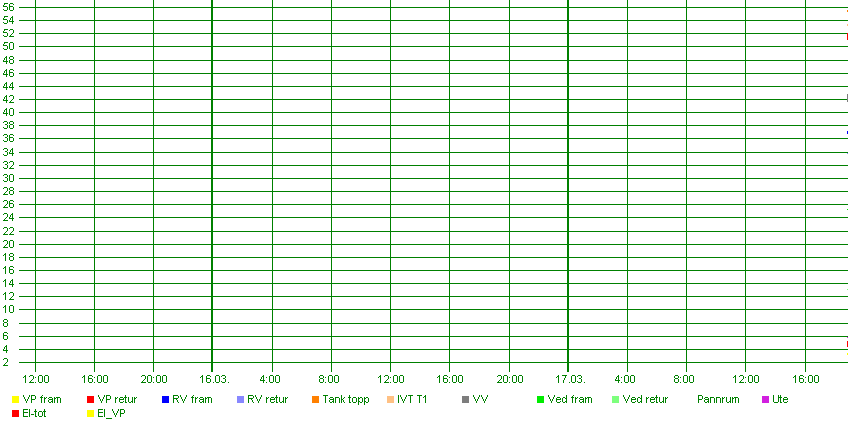This screenshot has height=426, width=848.
Task: Select the 'El-tot' legend label
Action: pyautogui.click(x=35, y=414)
